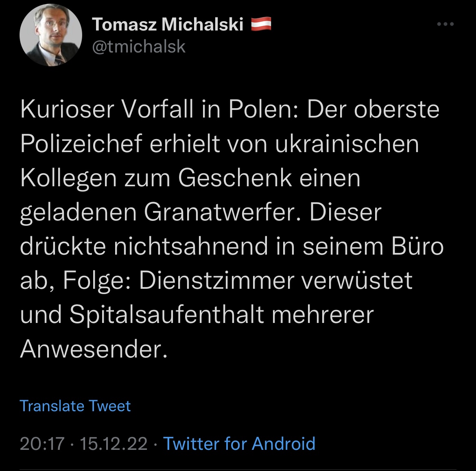Click the final word "Anwesender."

pos(94,349)
